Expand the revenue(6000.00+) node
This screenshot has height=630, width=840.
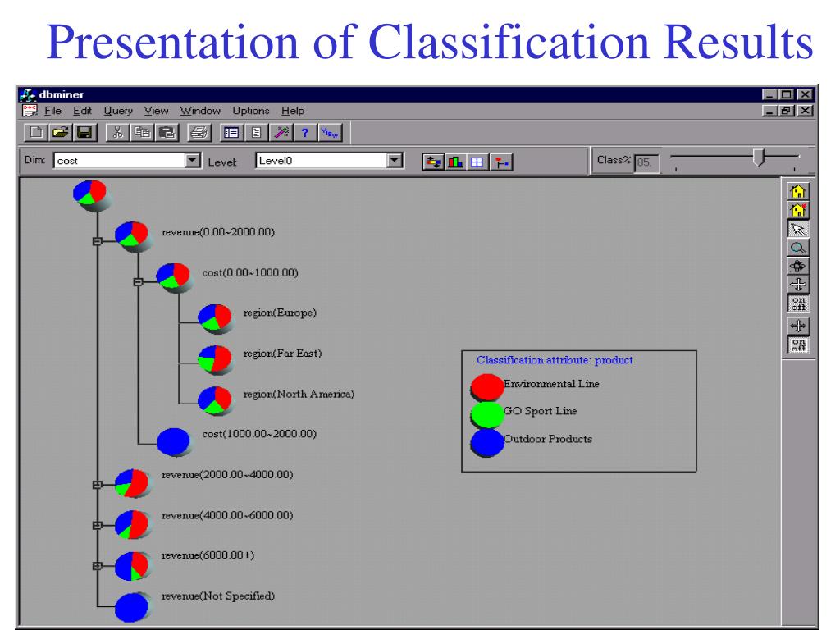97,566
